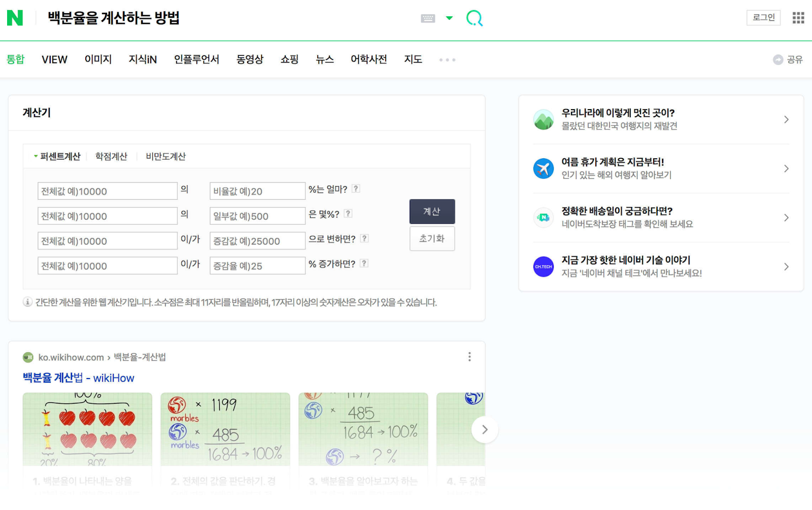Switch to 비만도계산 calculator tab
Image resolution: width=812 pixels, height=510 pixels.
[165, 156]
